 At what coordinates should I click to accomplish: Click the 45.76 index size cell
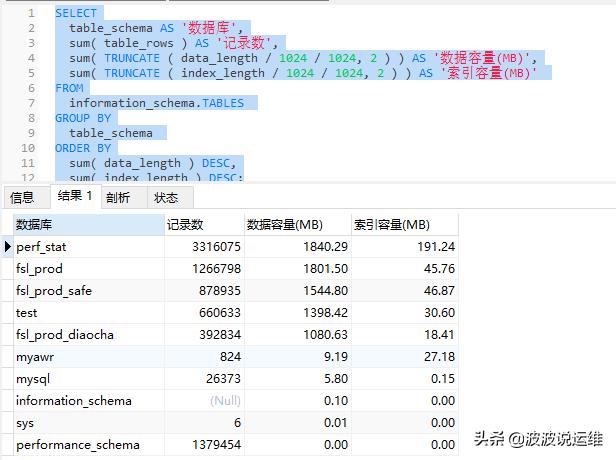click(405, 269)
